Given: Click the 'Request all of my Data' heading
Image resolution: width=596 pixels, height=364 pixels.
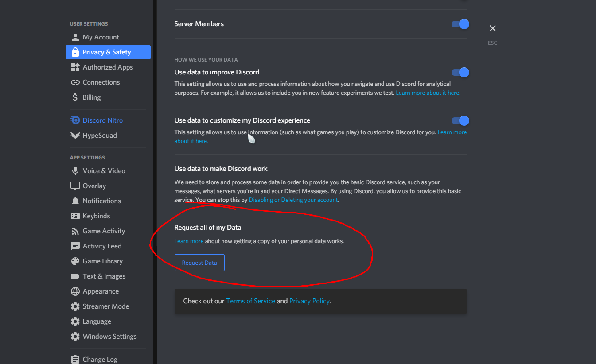Looking at the screenshot, I should pyautogui.click(x=208, y=228).
